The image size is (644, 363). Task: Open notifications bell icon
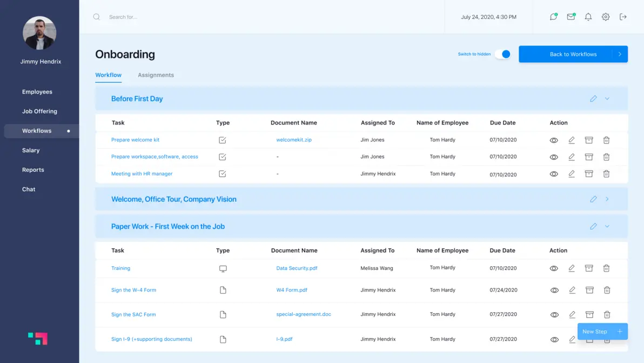[588, 17]
